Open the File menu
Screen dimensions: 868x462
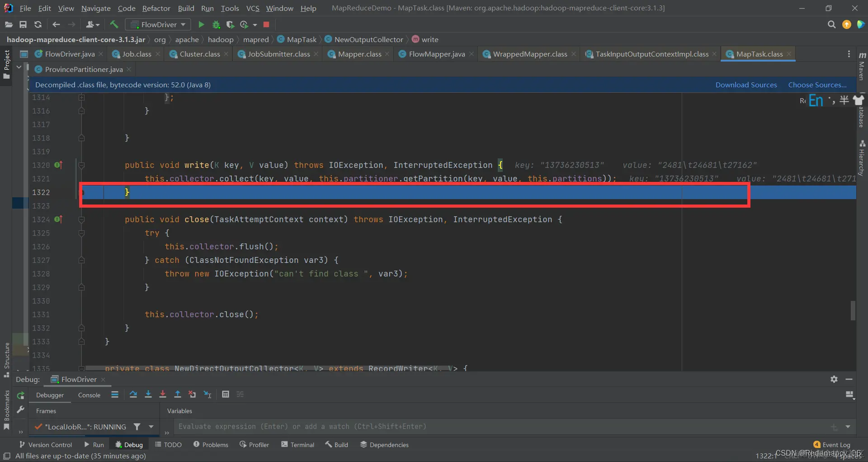(25, 8)
